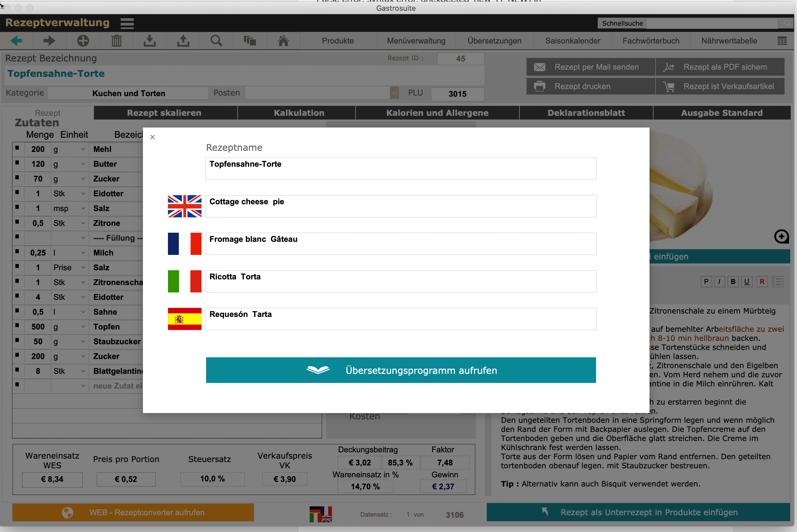This screenshot has height=532, width=797.
Task: Open unit dropdown for Butter row
Action: pyautogui.click(x=83, y=164)
